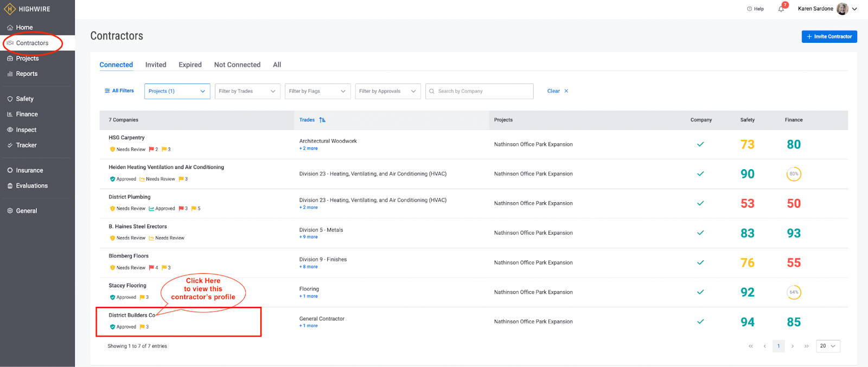Expand +2 more trades for District Plumbing
Image resolution: width=868 pixels, height=367 pixels.
(309, 208)
